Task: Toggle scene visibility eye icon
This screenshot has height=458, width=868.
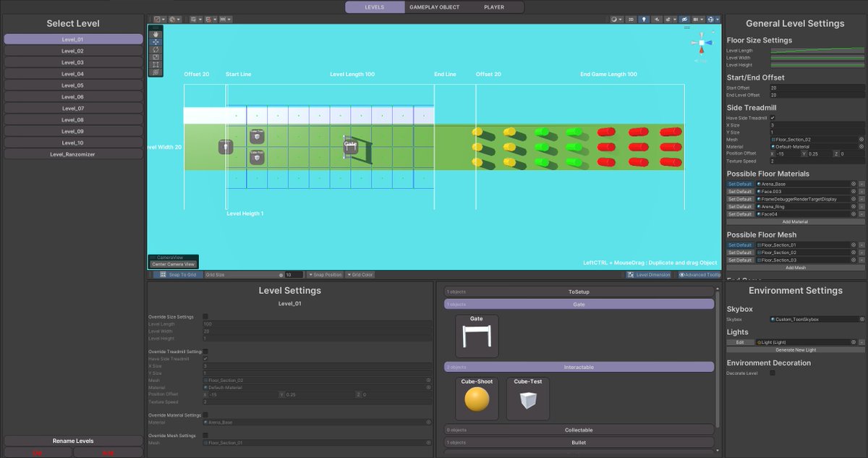Action: (x=684, y=20)
